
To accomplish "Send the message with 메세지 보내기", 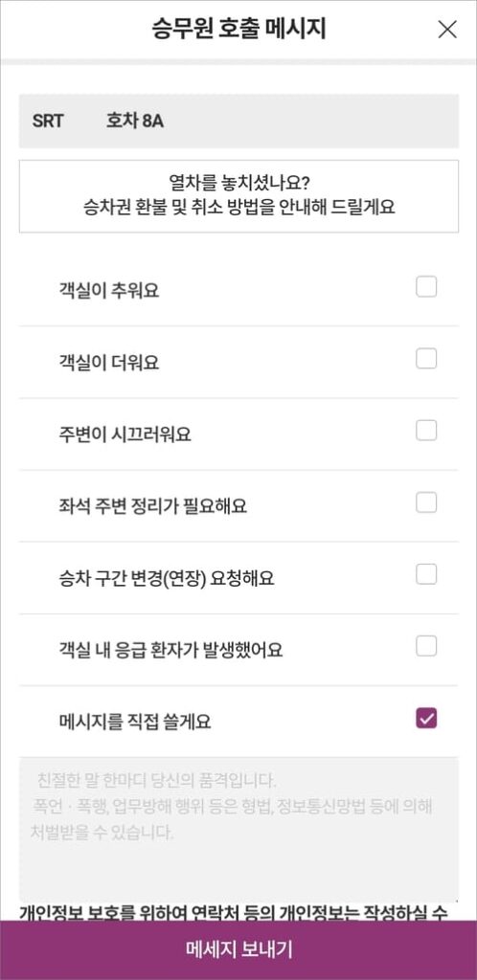I will 238,950.
